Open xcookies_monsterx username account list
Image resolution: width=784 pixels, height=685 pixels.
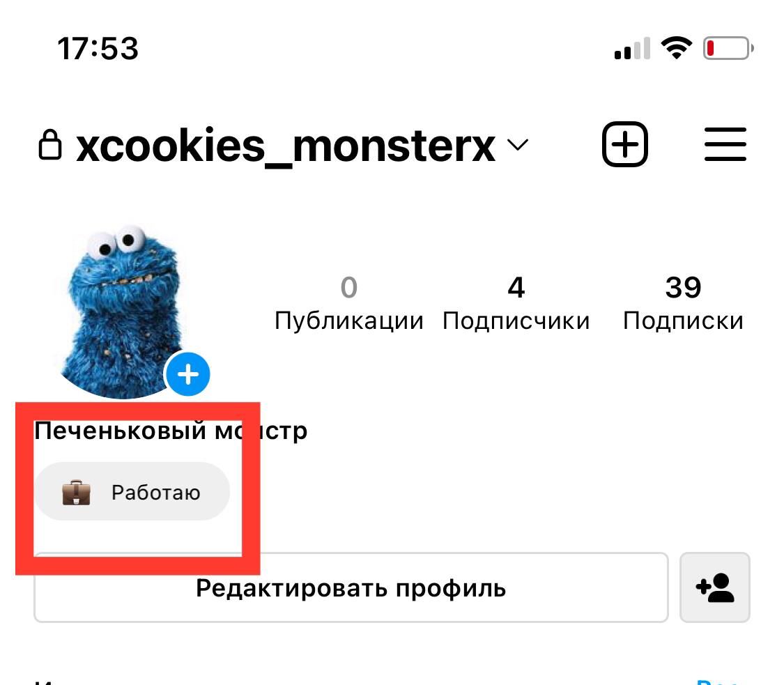(x=286, y=146)
